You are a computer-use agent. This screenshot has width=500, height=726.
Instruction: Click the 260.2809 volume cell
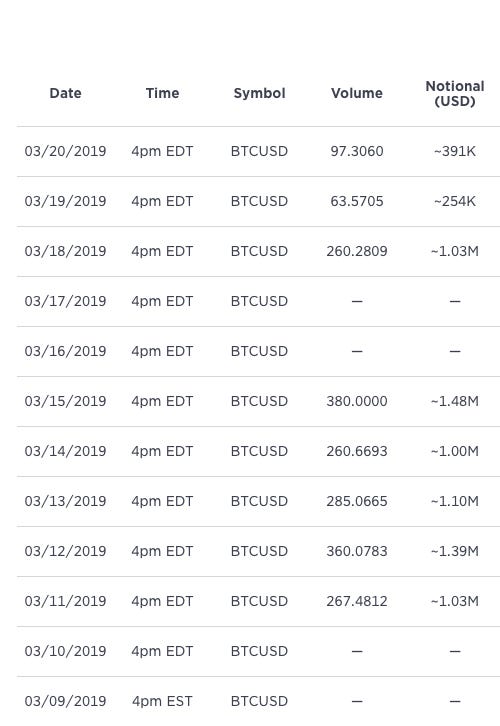pos(356,251)
